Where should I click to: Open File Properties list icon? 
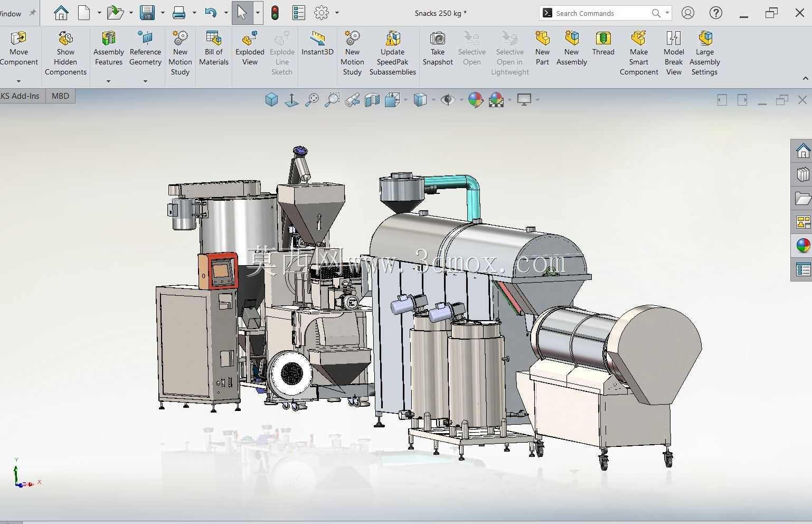pyautogui.click(x=298, y=13)
